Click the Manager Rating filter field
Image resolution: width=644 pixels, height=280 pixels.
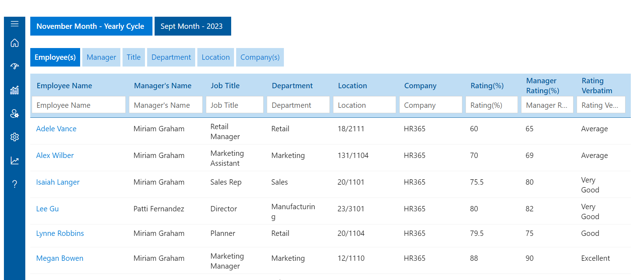[547, 105]
